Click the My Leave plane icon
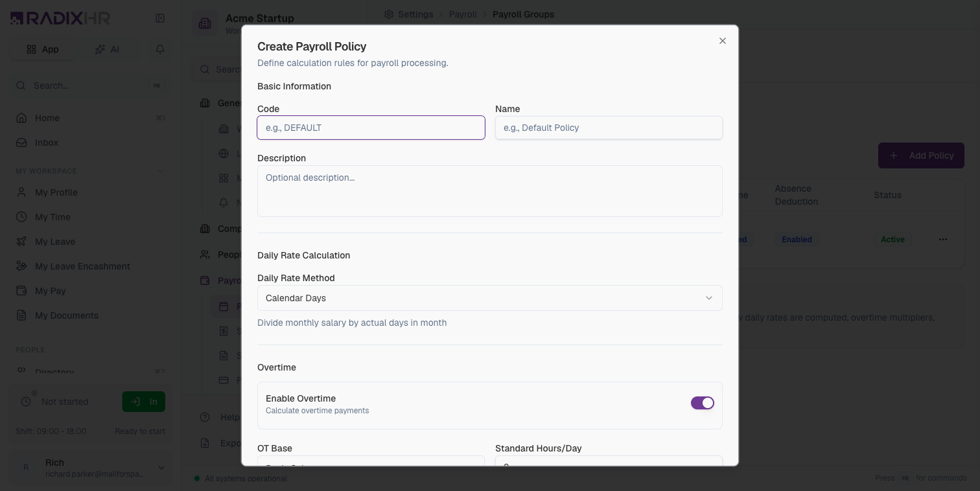 (22, 242)
